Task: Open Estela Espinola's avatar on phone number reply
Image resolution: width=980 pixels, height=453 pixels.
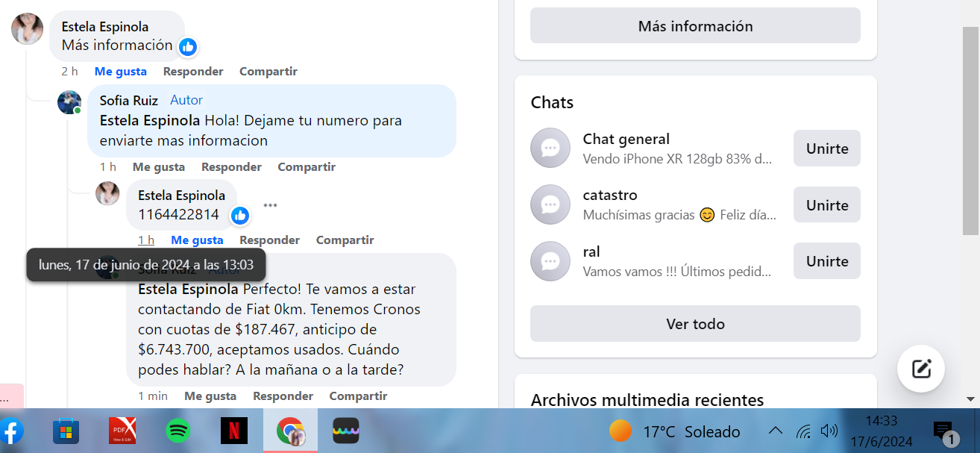Action: point(107,193)
